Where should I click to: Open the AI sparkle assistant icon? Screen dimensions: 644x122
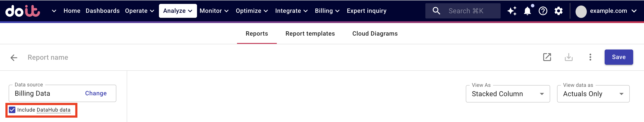click(511, 11)
